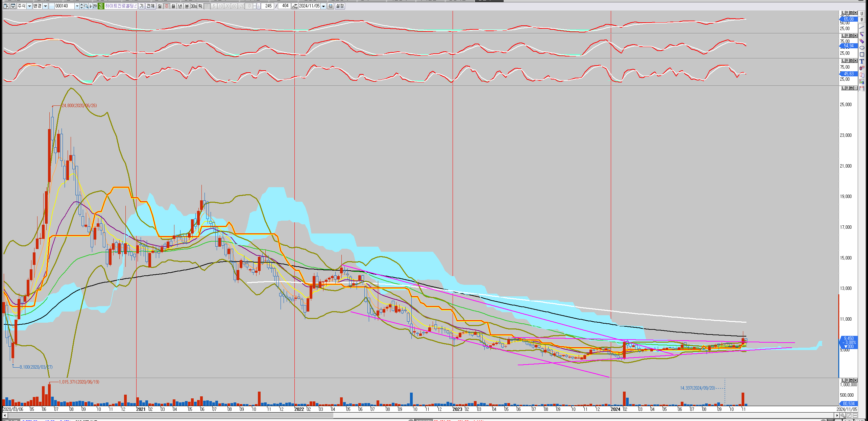Click the stock code up/down stepper
The width and height of the screenshot is (868, 421).
[81, 6]
